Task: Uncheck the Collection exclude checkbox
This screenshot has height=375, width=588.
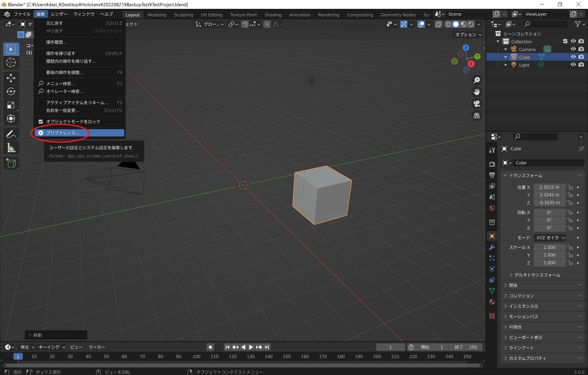Action: tap(565, 42)
